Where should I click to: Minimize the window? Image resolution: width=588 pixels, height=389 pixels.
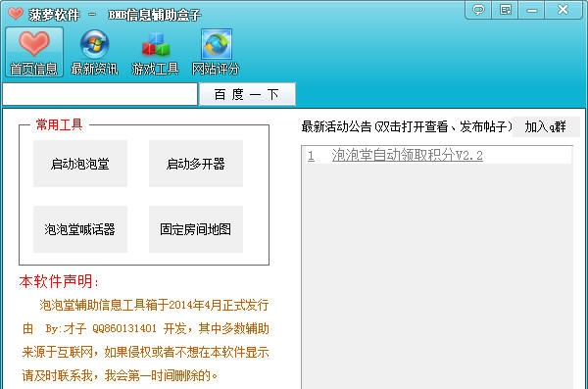click(531, 10)
